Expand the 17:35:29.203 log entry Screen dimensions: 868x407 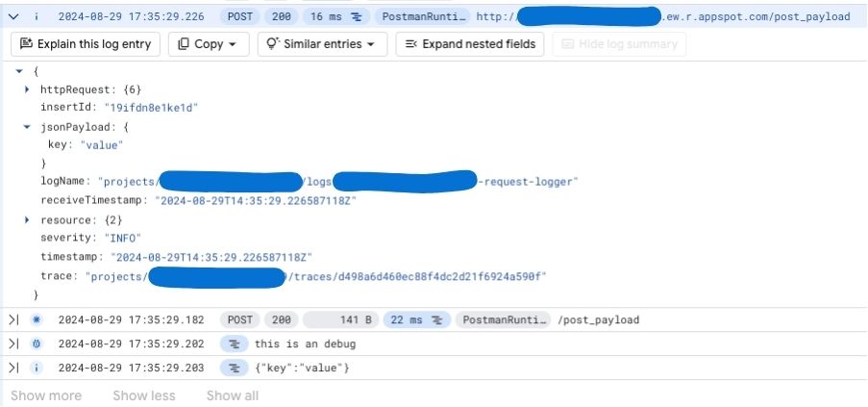pos(13,368)
